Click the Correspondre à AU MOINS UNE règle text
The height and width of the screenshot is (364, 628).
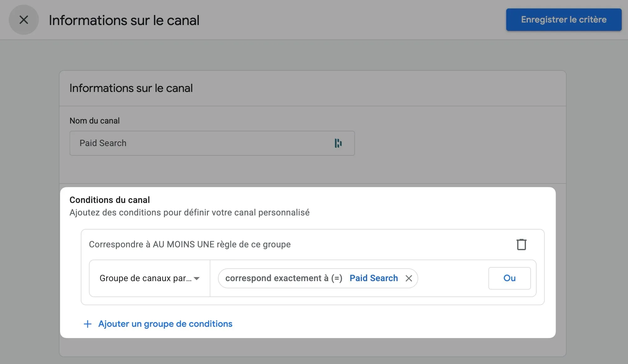click(x=190, y=244)
